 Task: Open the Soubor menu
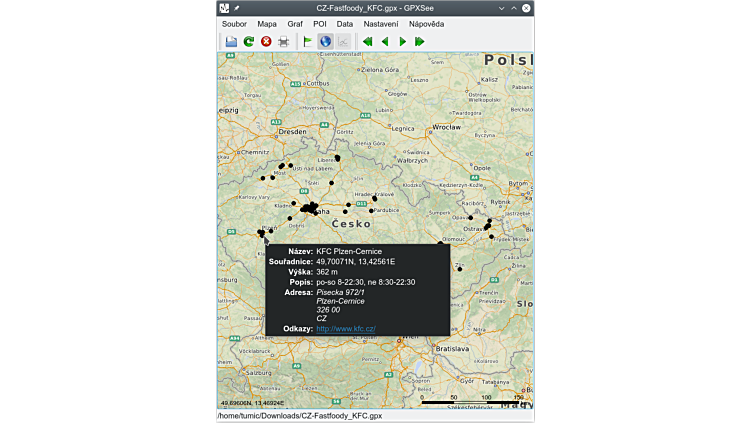click(234, 23)
